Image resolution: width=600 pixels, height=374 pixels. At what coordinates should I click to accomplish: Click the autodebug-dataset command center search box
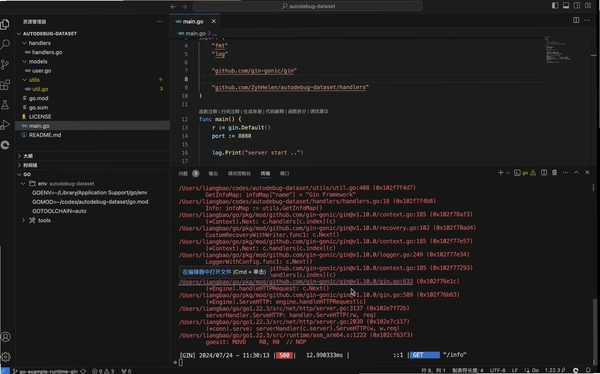click(x=308, y=6)
